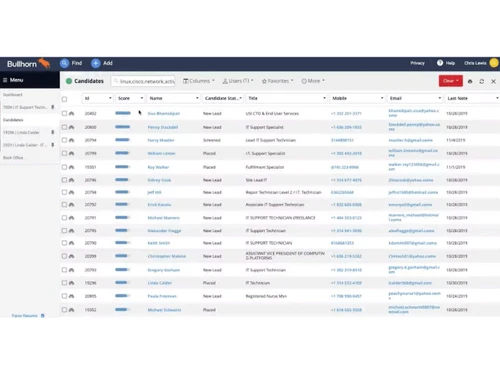Image resolution: width=500 pixels, height=375 pixels.
Task: Click the score bar for candidate 20402
Action: pyautogui.click(x=123, y=113)
